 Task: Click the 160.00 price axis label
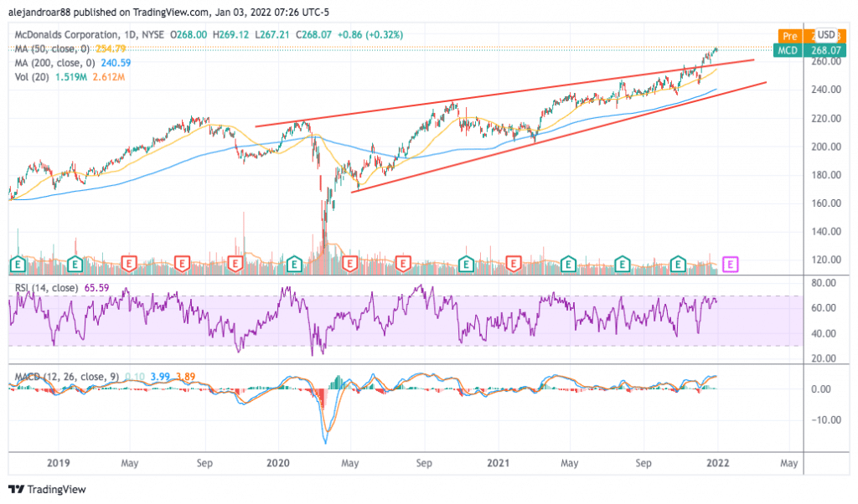coord(826,203)
